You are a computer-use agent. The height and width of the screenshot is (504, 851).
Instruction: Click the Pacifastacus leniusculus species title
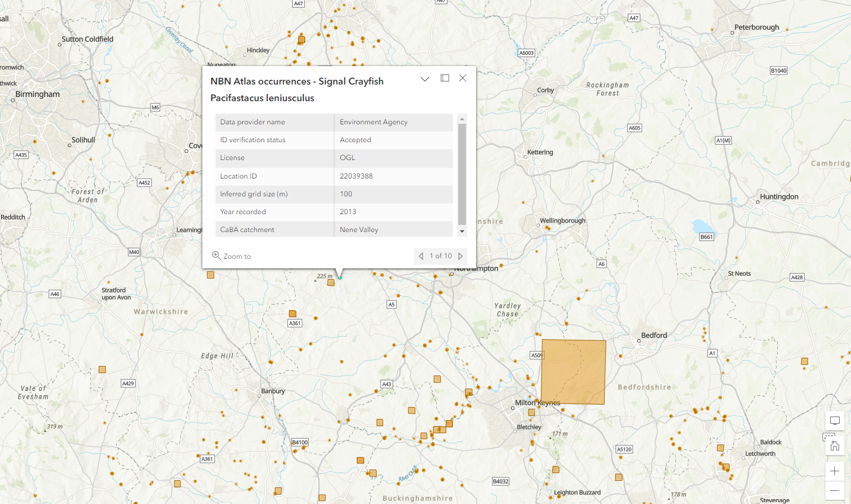coord(262,98)
